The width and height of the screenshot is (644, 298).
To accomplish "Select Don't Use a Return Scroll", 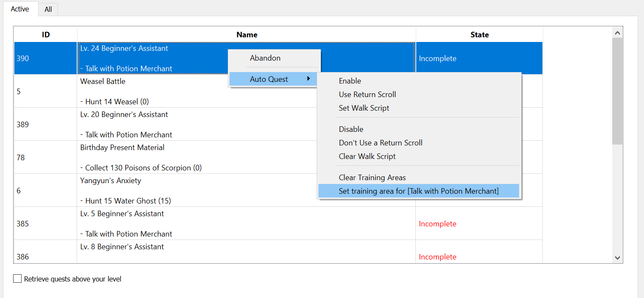I will [380, 143].
